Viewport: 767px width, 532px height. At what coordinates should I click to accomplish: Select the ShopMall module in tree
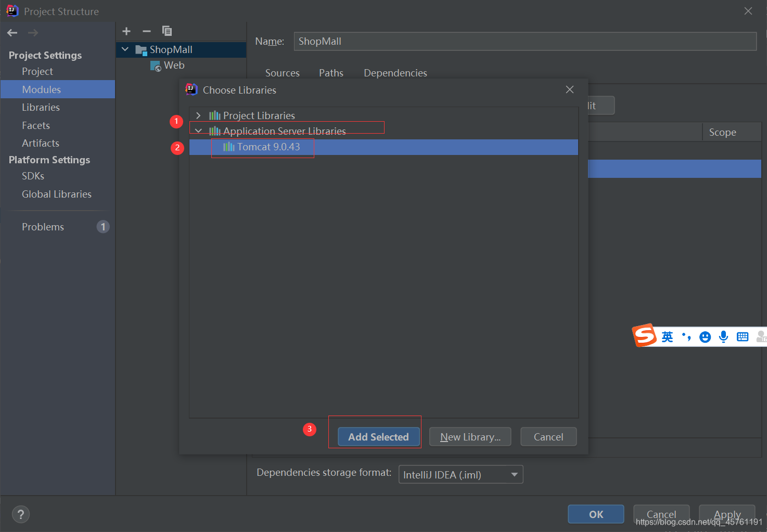click(x=181, y=49)
